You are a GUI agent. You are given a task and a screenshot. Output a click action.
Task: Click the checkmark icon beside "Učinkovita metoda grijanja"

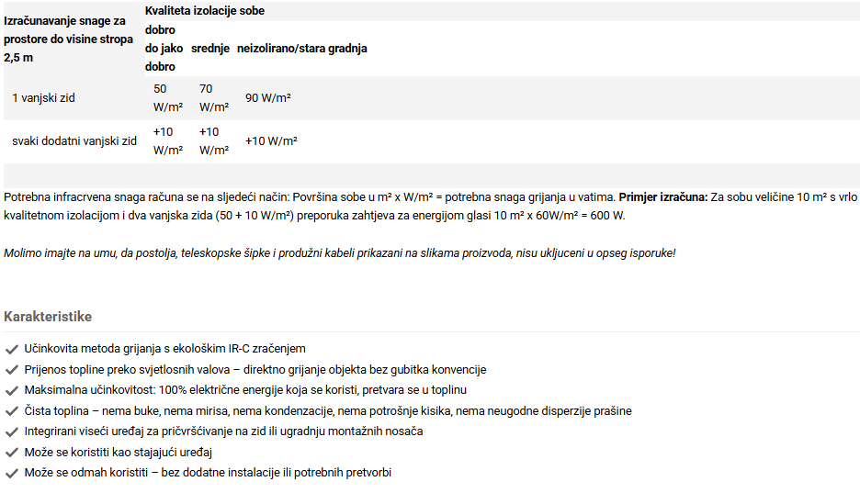point(11,349)
